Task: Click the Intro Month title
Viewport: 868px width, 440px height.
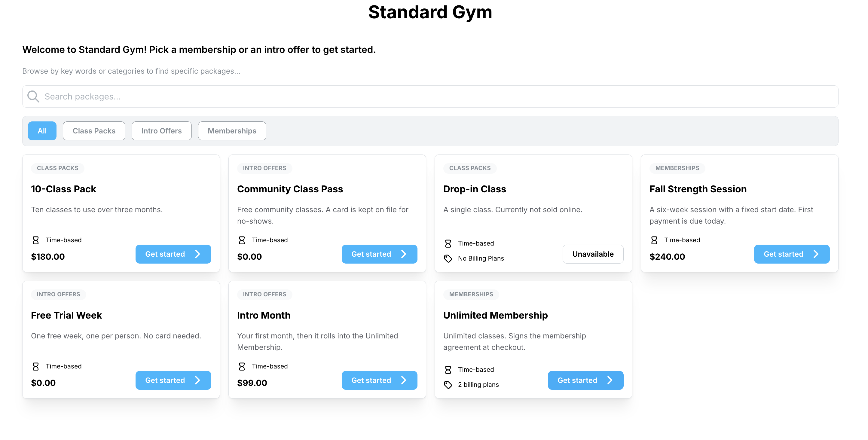Action: [264, 316]
